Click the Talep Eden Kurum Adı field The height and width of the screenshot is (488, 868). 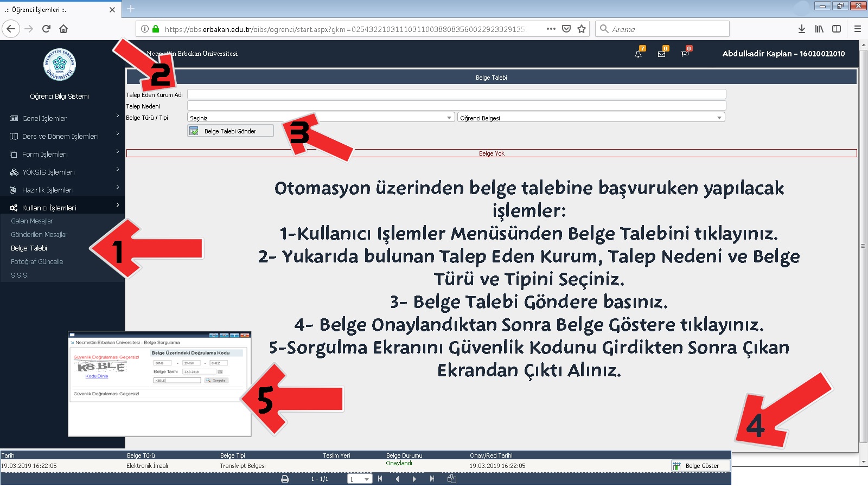(457, 94)
